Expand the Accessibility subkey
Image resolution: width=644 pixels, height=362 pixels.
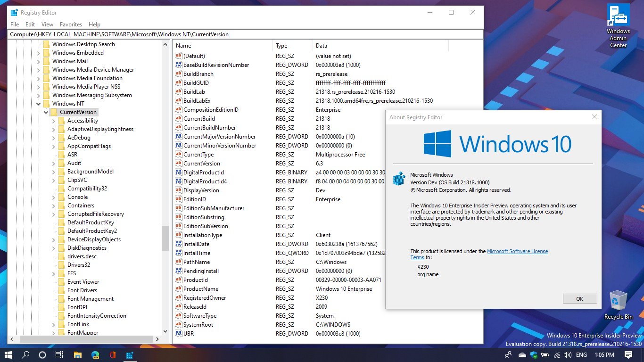click(54, 121)
